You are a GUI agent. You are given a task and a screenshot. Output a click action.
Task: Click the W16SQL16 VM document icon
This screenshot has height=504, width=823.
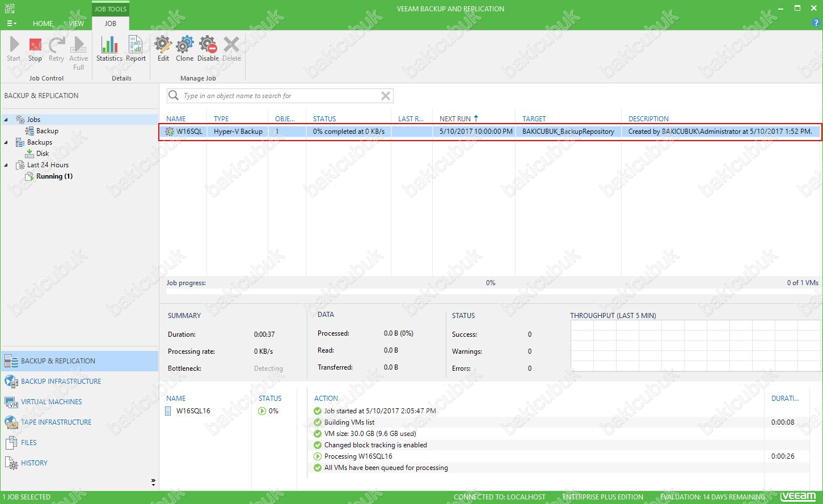coord(168,411)
